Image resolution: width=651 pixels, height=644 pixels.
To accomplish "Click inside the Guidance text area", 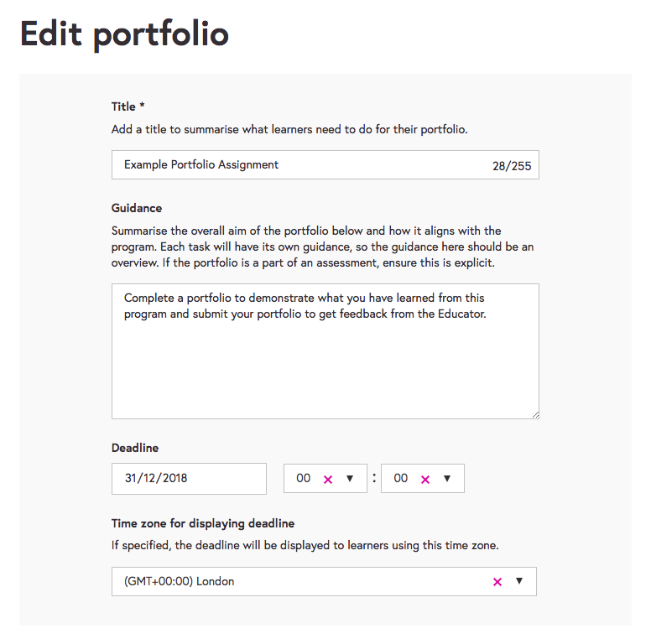I will tap(325, 361).
